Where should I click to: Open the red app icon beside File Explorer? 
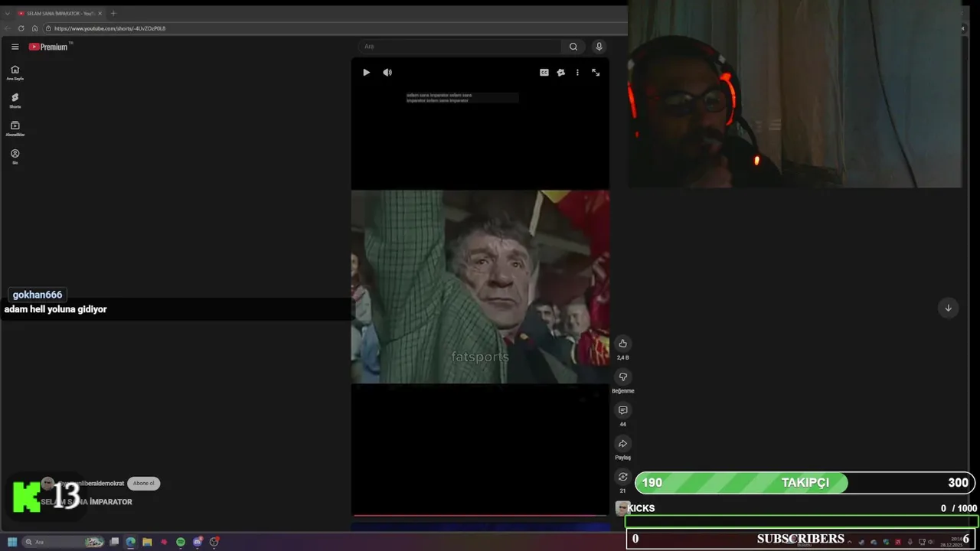pyautogui.click(x=164, y=542)
